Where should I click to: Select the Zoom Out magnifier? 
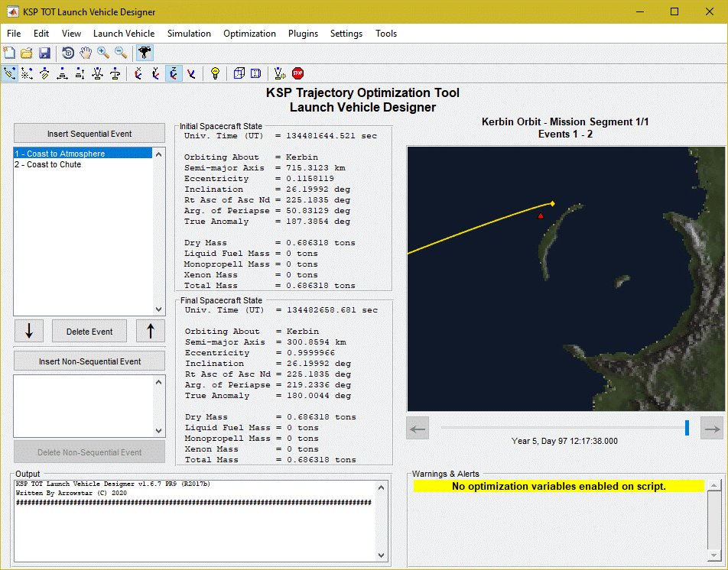(121, 53)
